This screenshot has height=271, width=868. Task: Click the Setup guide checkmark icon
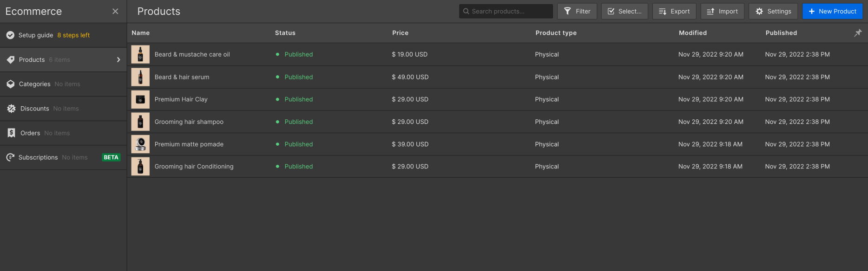point(10,35)
